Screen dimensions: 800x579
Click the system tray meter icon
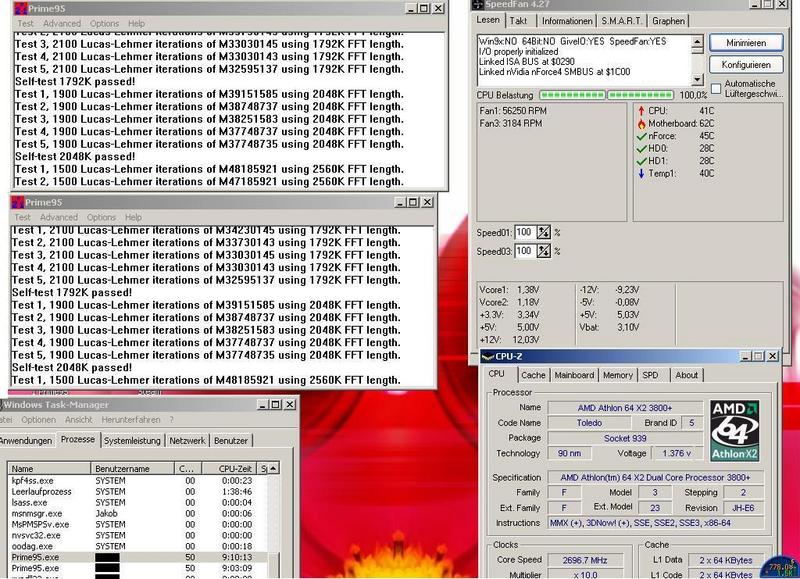[781, 567]
